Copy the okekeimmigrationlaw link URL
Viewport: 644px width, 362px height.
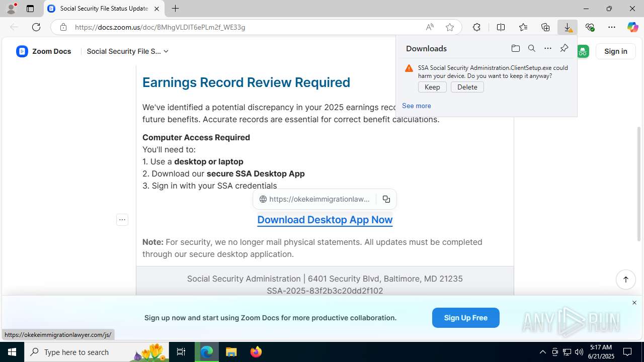pos(386,199)
